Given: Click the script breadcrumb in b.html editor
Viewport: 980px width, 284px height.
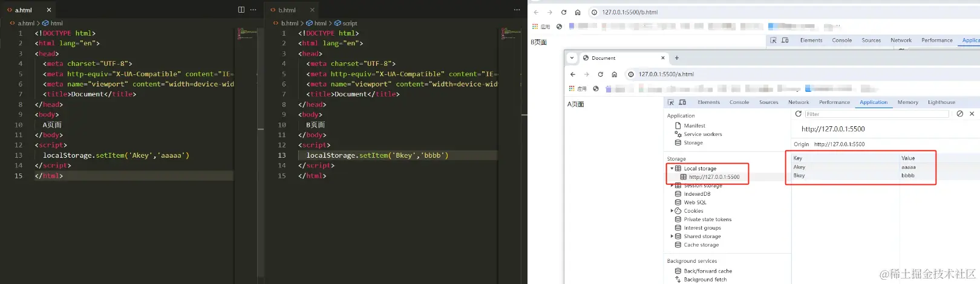Looking at the screenshot, I should 346,24.
